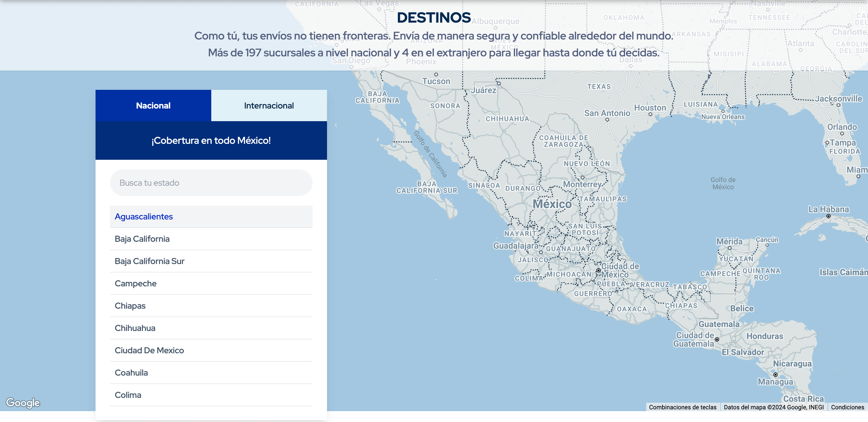Select Campeche state
The image size is (868, 422).
(x=135, y=283)
